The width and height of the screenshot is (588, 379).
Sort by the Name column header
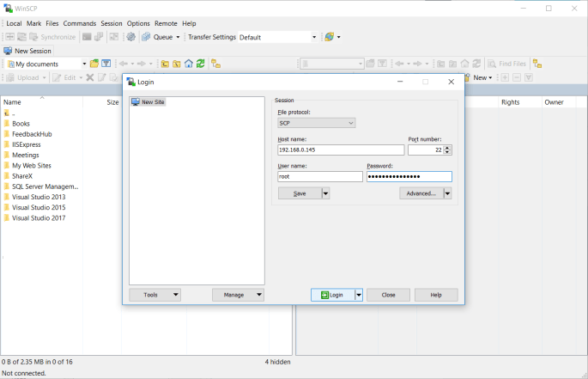coord(41,102)
